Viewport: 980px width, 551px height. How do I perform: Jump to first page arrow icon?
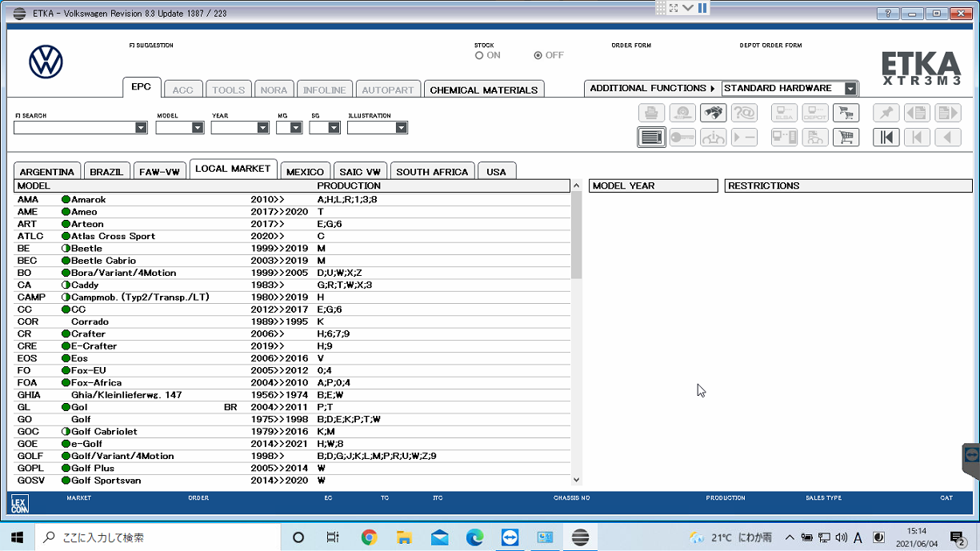[x=886, y=138]
